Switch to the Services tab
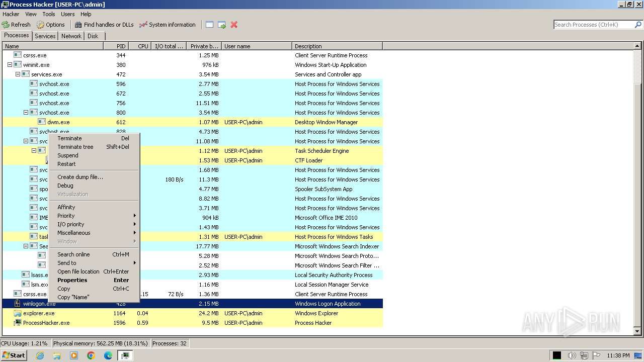The image size is (644, 362). pos(45,36)
